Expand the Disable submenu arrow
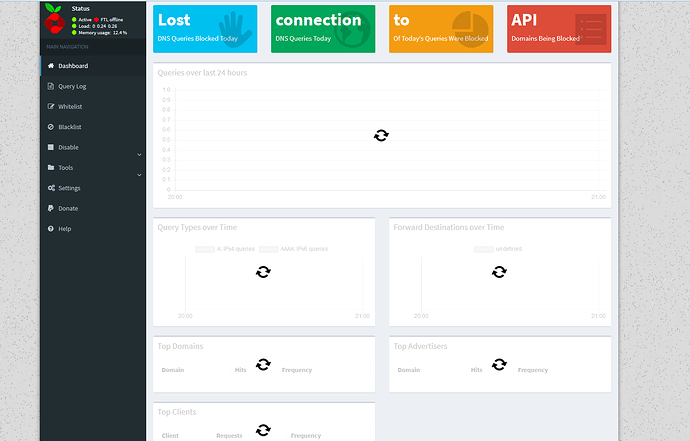This screenshot has width=690, height=441. tap(139, 154)
